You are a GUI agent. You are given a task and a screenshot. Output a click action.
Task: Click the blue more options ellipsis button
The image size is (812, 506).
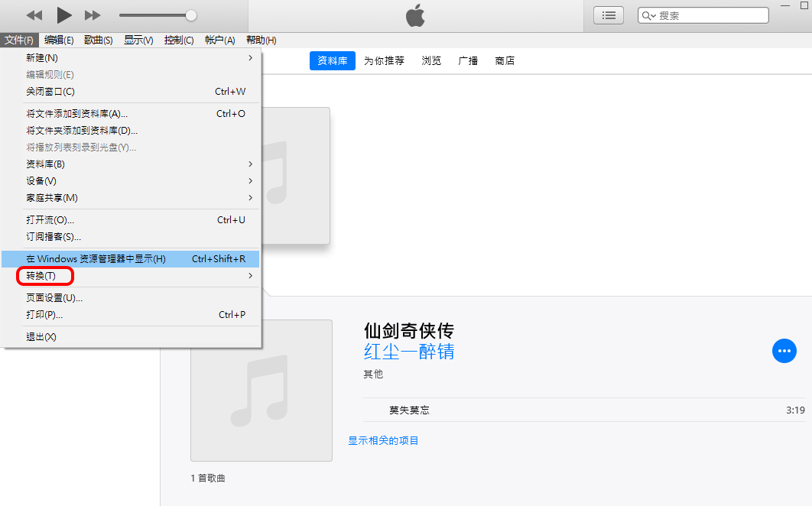(x=784, y=351)
